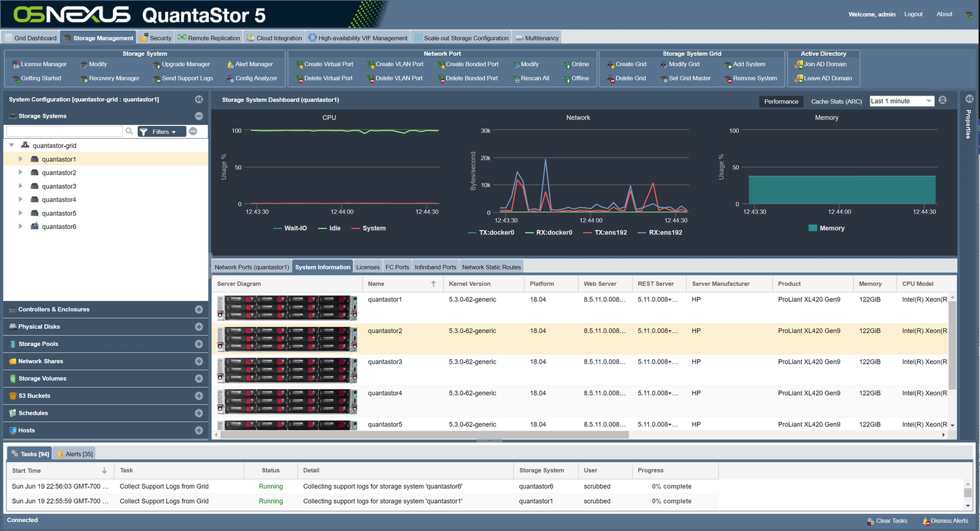Collapse the quantastor-grid tree node
Viewport: 980px width, 531px height.
pyautogui.click(x=11, y=145)
